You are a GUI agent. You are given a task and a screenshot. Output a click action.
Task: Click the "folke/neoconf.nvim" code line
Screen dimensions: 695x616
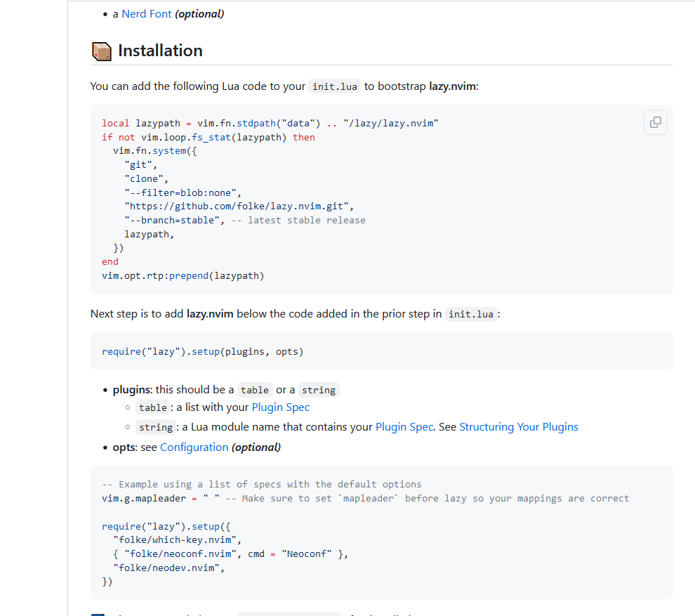pos(230,554)
